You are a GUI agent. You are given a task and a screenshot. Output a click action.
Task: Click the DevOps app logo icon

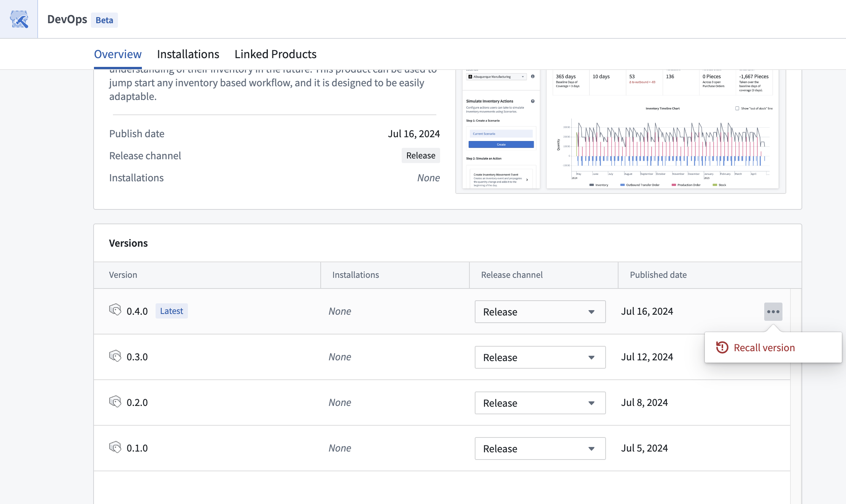coord(19,19)
